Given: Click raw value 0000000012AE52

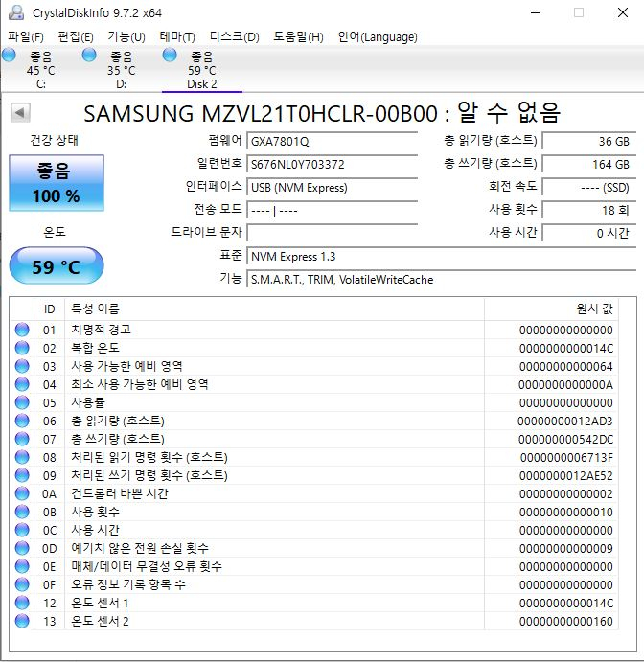Looking at the screenshot, I should coord(565,476).
